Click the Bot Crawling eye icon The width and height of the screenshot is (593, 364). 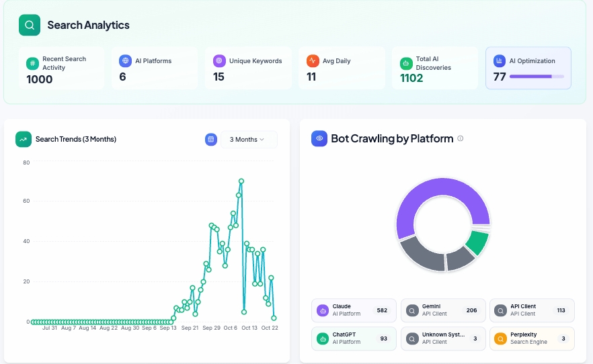pyautogui.click(x=319, y=138)
